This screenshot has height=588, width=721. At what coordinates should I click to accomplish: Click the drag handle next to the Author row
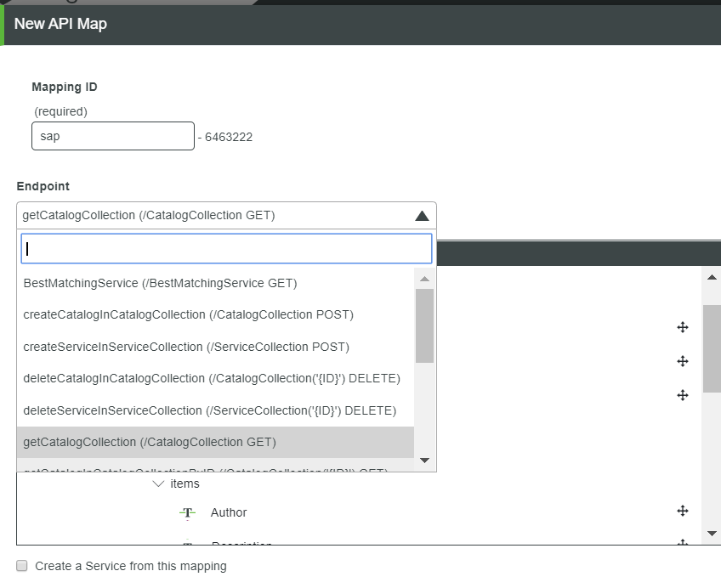(682, 511)
